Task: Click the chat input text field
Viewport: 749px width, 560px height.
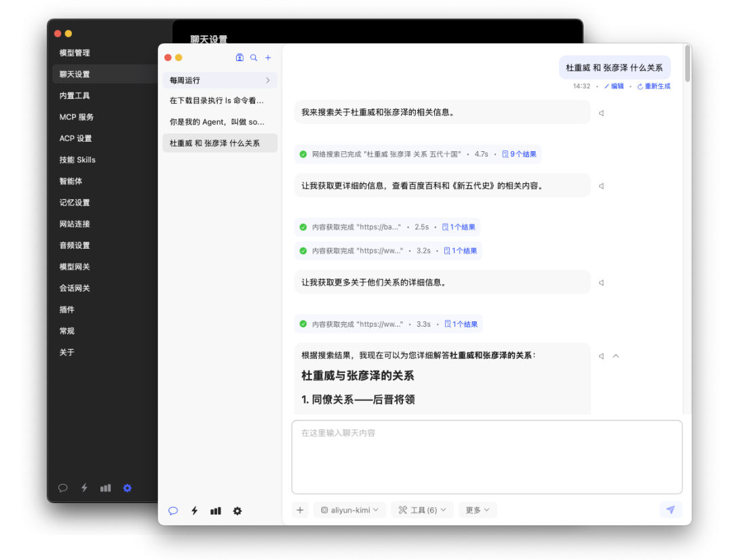Action: click(486, 458)
